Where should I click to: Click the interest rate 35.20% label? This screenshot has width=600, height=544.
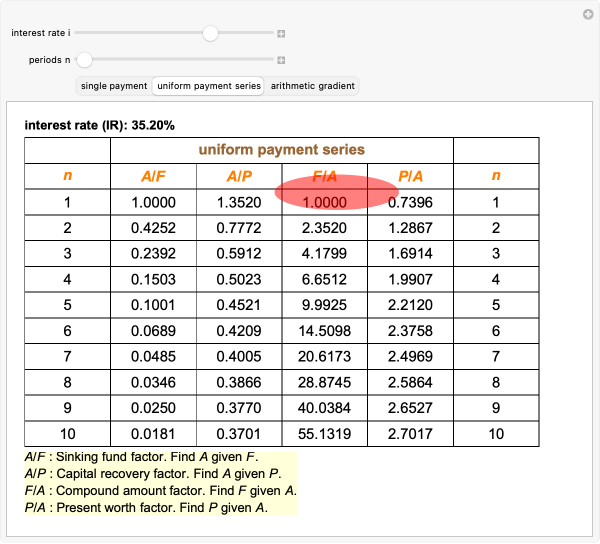pos(100,126)
